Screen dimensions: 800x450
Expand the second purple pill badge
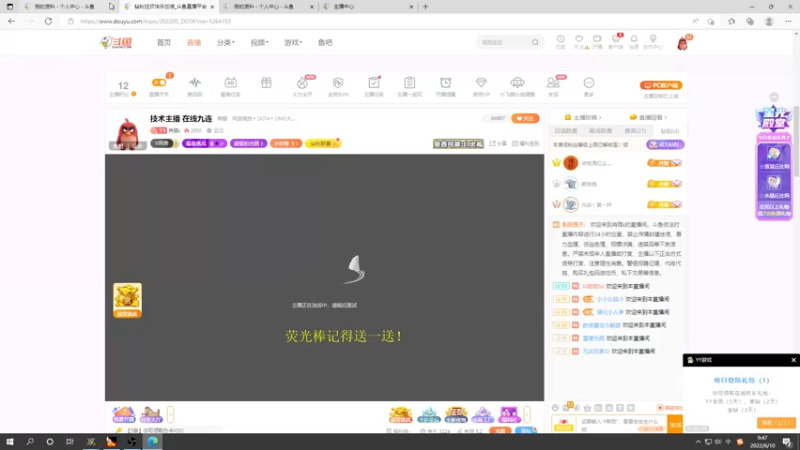coord(248,144)
